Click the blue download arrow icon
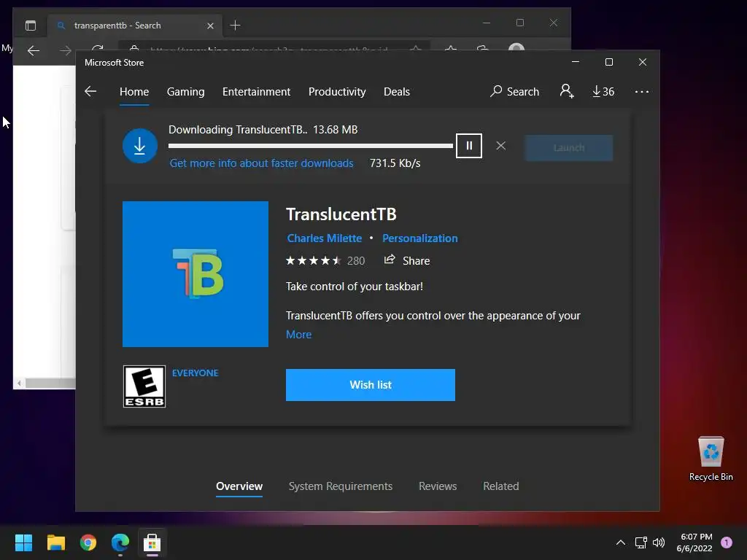Screen dimensions: 747x560 click(x=140, y=146)
